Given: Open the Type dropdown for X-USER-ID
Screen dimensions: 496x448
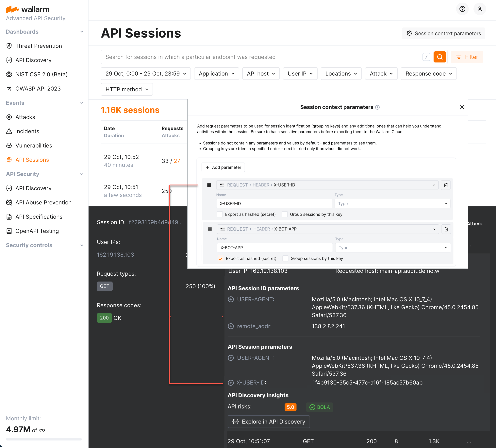Looking at the screenshot, I should pyautogui.click(x=392, y=204).
